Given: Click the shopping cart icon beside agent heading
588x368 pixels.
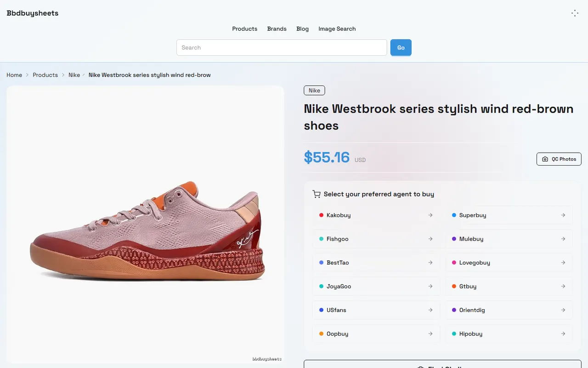Looking at the screenshot, I should [317, 194].
